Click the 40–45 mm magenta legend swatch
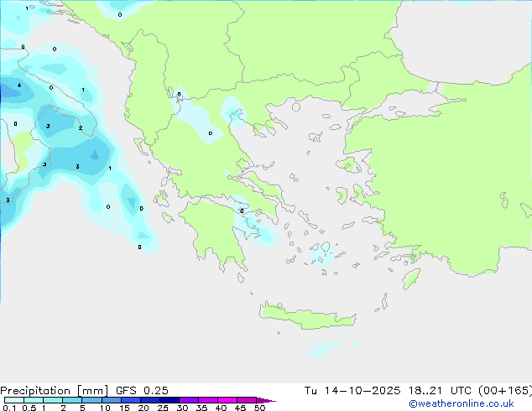Image resolution: width=532 pixels, height=411 pixels. point(227,400)
